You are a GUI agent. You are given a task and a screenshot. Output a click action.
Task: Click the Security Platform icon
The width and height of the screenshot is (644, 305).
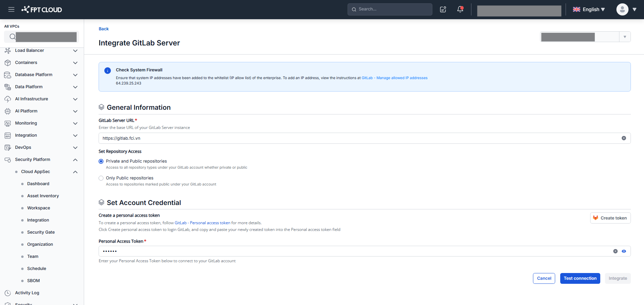pos(8,160)
